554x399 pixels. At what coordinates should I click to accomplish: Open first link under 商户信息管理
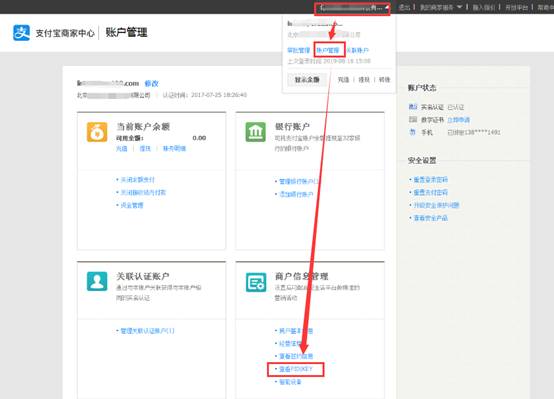(x=296, y=331)
